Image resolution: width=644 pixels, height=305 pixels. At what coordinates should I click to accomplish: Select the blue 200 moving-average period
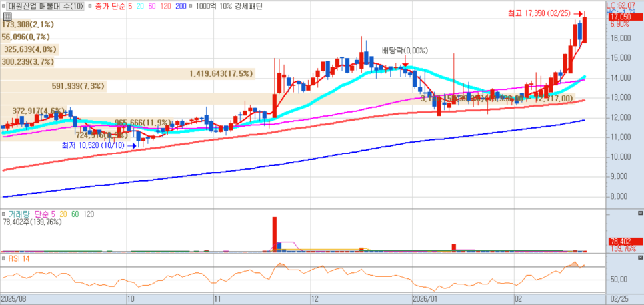181,6
